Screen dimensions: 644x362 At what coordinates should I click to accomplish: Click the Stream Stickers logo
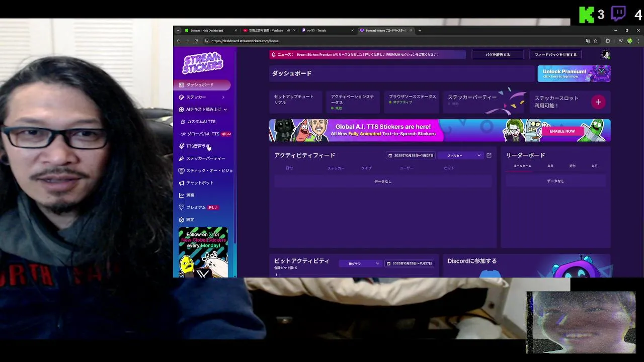[203, 63]
